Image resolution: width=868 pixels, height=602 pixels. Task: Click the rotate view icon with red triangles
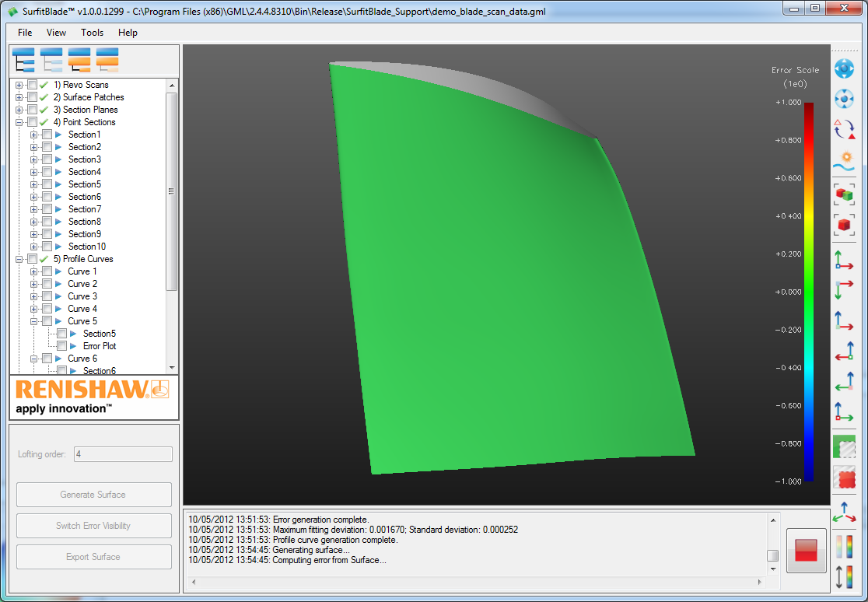[x=844, y=129]
